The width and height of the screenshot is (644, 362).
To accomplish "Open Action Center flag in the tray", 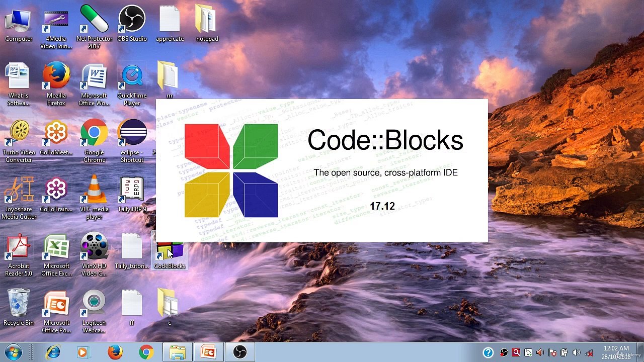I will [x=552, y=352].
